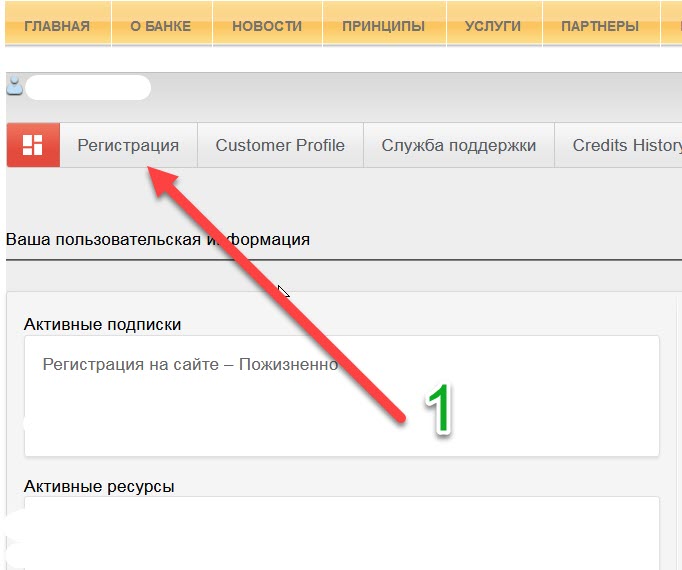The height and width of the screenshot is (570, 682).
Task: Click the Активные подписки label
Action: pos(102,324)
